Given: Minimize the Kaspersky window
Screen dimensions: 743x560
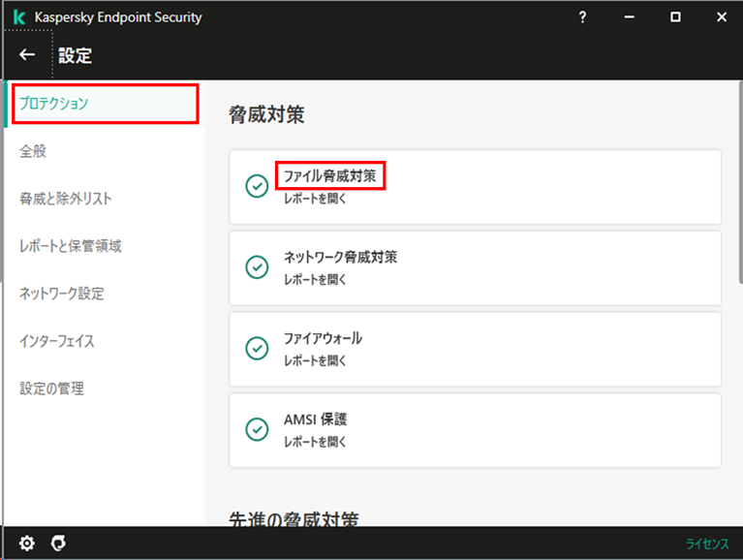Looking at the screenshot, I should click(629, 17).
